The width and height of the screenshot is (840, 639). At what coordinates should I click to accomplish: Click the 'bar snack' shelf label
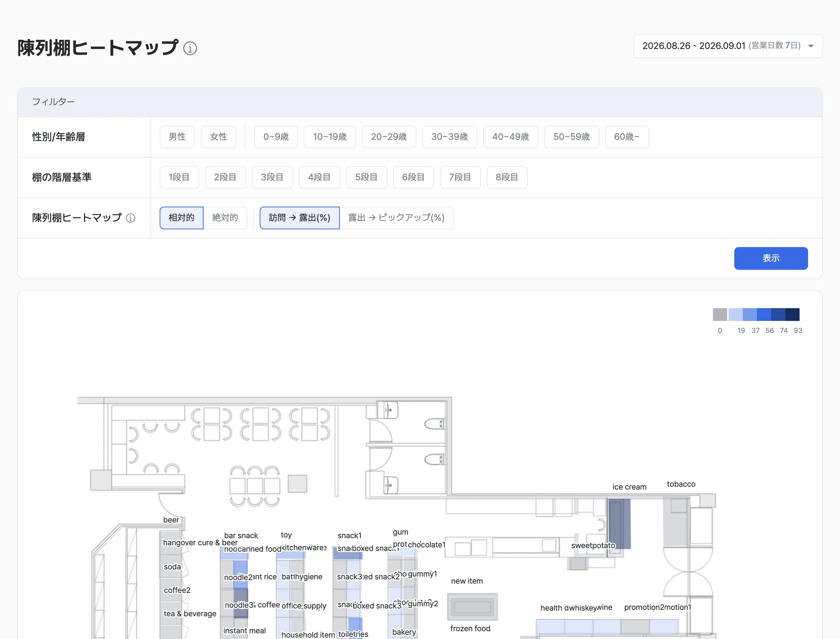pyautogui.click(x=241, y=536)
